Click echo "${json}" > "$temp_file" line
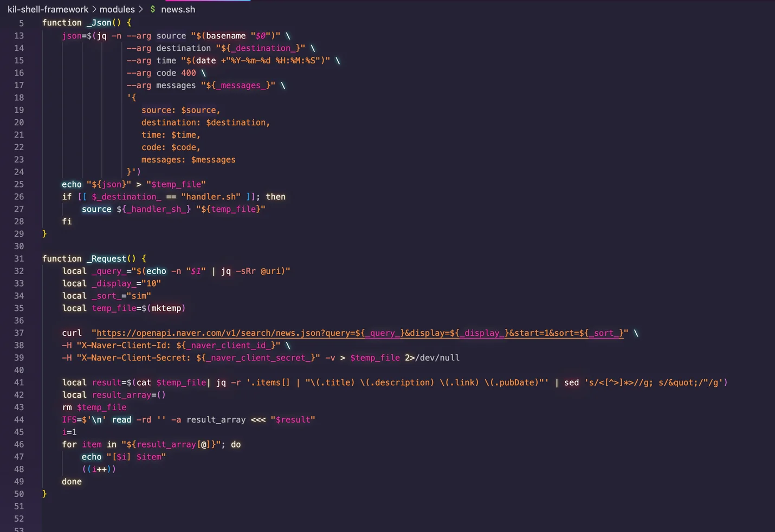The width and height of the screenshot is (775, 532). click(134, 184)
